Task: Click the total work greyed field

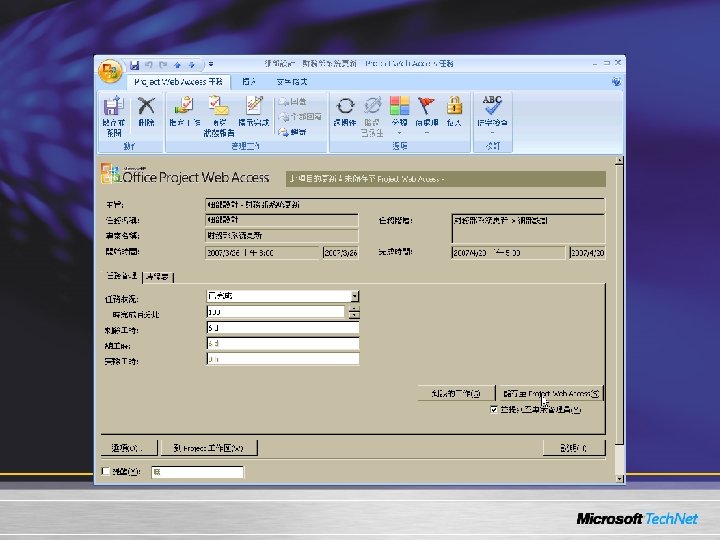Action: tap(283, 343)
